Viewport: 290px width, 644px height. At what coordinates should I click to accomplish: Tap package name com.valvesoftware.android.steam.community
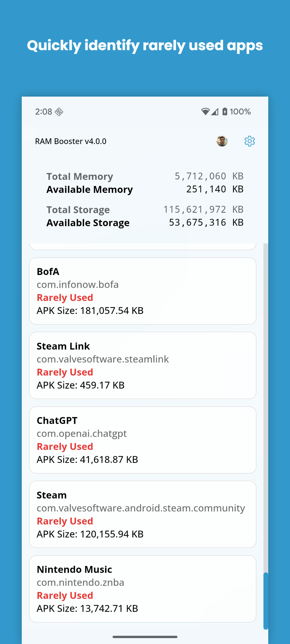click(141, 508)
